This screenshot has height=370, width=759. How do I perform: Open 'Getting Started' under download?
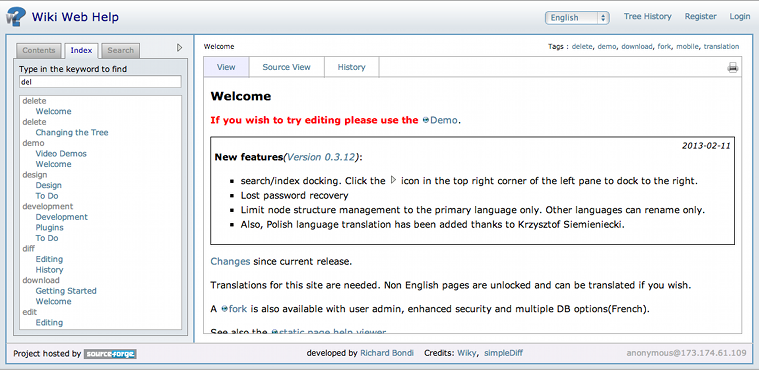(66, 291)
